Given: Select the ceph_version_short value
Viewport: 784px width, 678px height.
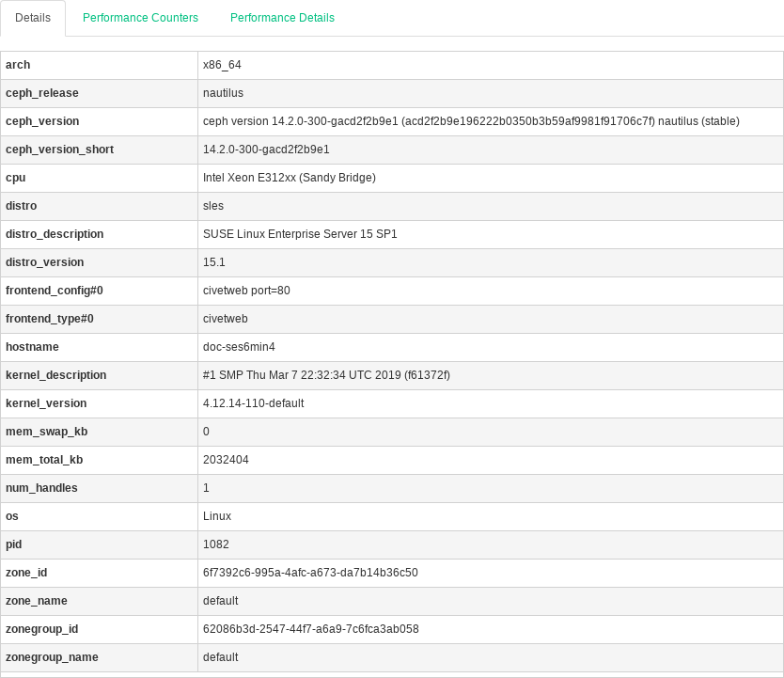Looking at the screenshot, I should pos(266,150).
